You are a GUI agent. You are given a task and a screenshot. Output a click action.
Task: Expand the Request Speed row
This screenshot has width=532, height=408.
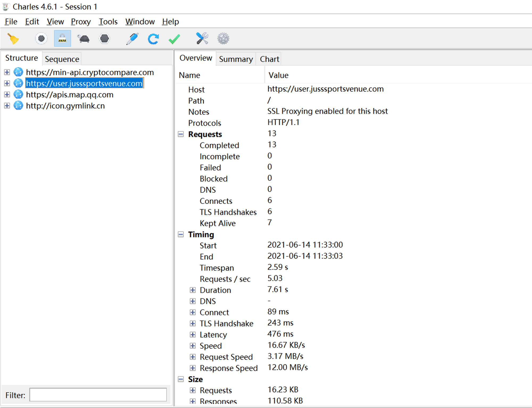[193, 357]
